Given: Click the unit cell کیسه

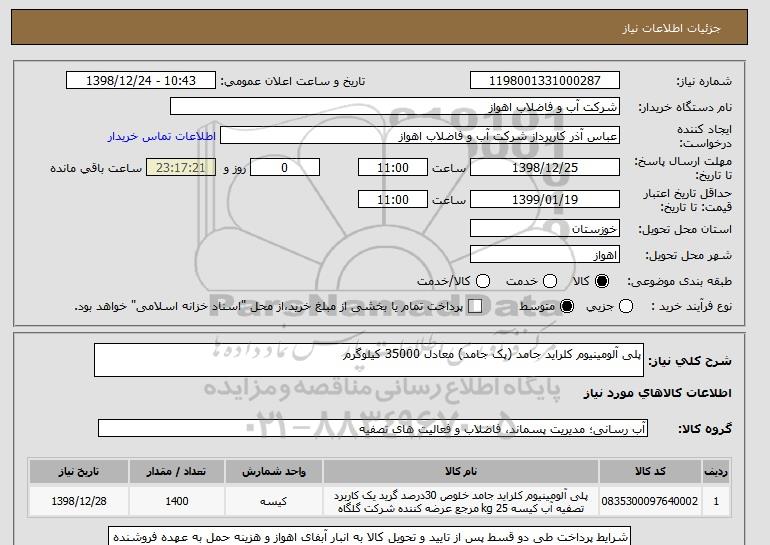Looking at the screenshot, I should [x=274, y=501].
